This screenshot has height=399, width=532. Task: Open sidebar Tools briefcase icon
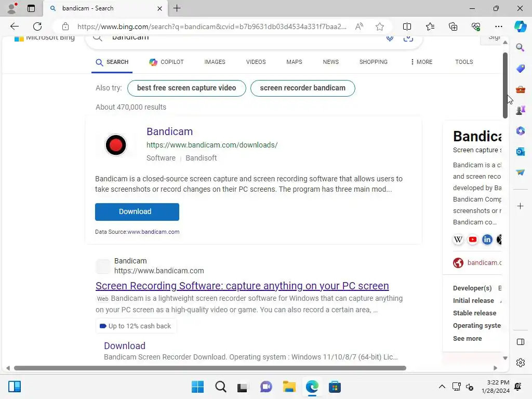click(520, 89)
